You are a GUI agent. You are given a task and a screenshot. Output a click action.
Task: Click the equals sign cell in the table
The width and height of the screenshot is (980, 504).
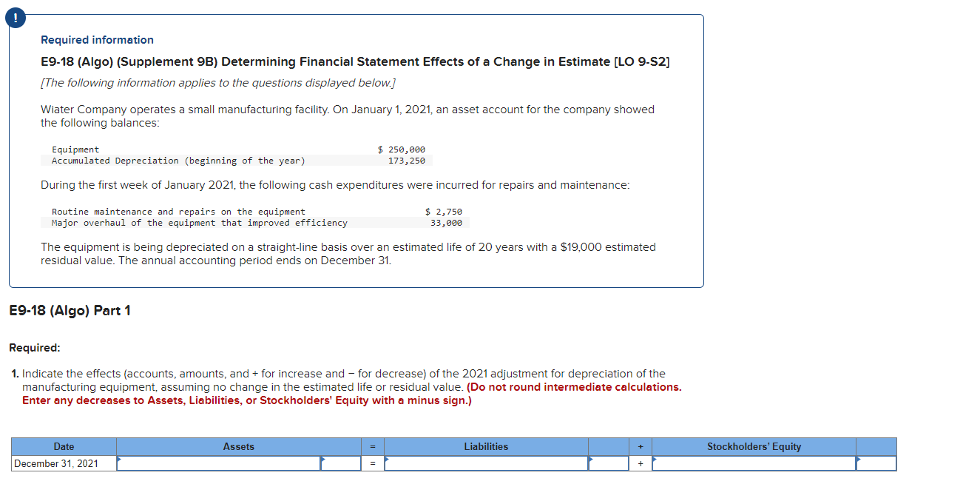point(372,463)
